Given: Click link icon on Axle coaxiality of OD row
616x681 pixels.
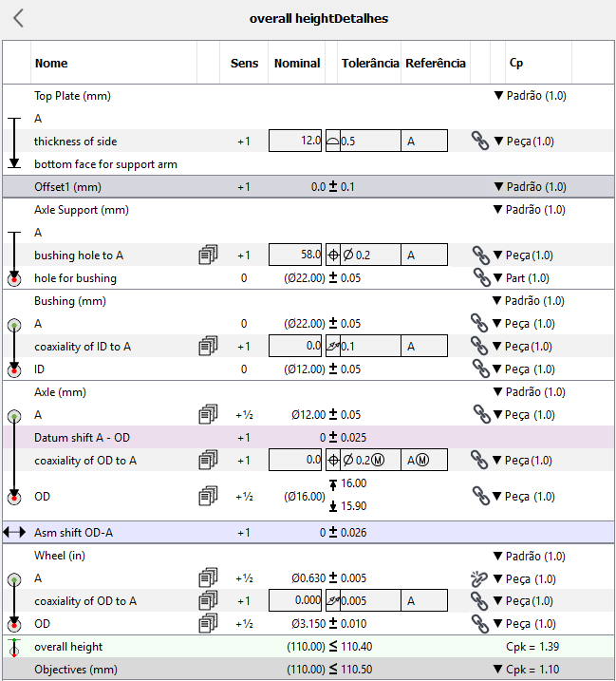Looking at the screenshot, I should pos(479,460).
